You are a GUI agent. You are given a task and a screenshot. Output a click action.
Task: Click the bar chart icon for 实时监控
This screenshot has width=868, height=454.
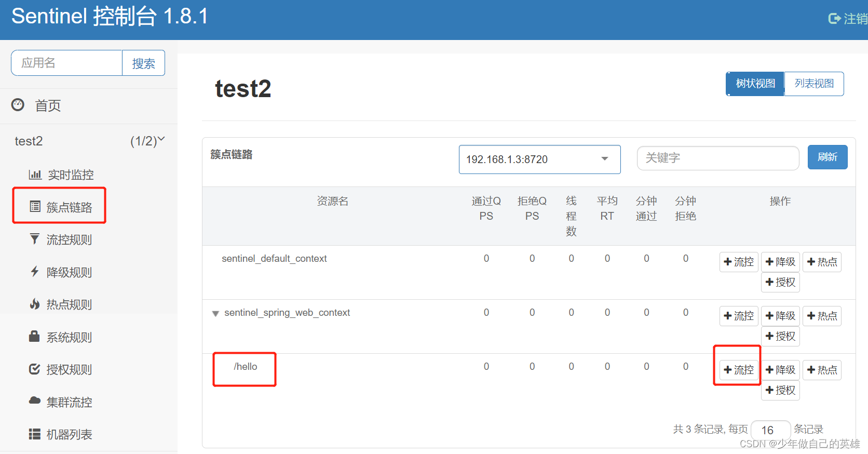35,175
